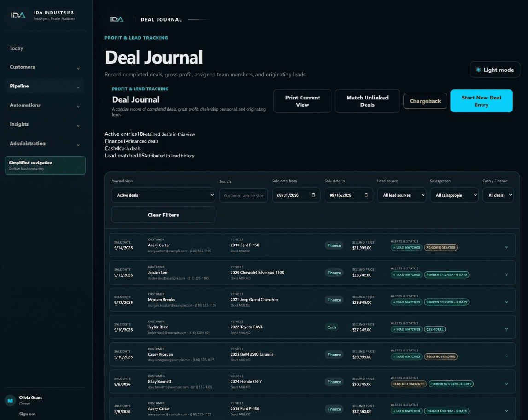
Task: Open the Journal view Active deals dropdown
Action: (163, 195)
